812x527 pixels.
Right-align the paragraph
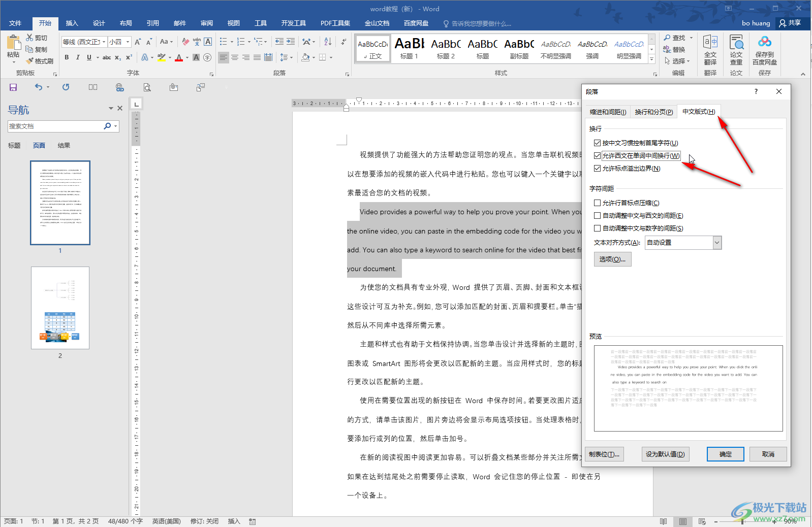tap(246, 57)
